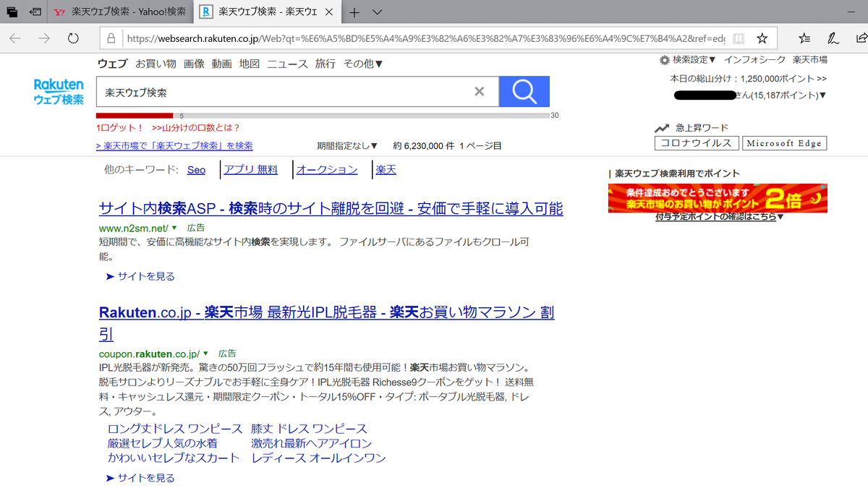Click the レディース オールインワン sitelink
The height and width of the screenshot is (488, 868).
click(318, 458)
